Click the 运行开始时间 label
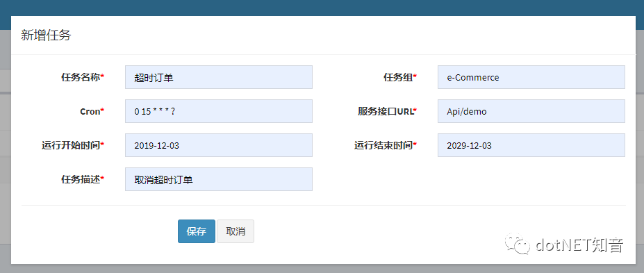Image resolution: width=644 pixels, height=273 pixels. pyautogui.click(x=73, y=145)
